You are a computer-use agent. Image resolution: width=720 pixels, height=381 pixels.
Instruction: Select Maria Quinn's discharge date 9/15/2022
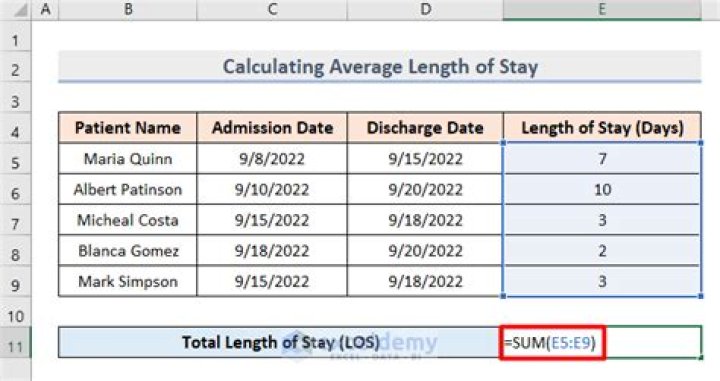[425, 158]
